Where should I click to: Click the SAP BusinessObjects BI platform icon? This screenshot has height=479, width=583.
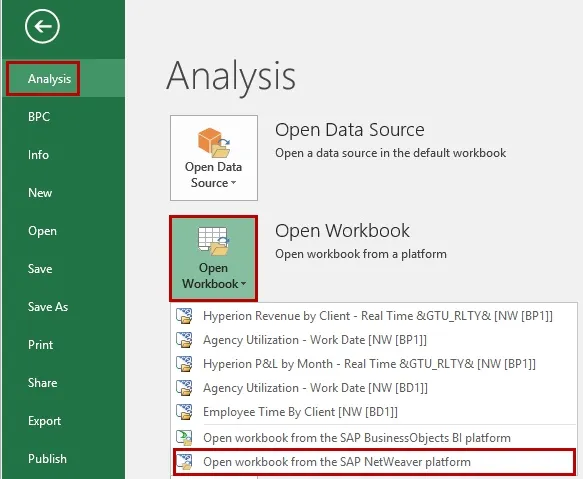point(184,438)
